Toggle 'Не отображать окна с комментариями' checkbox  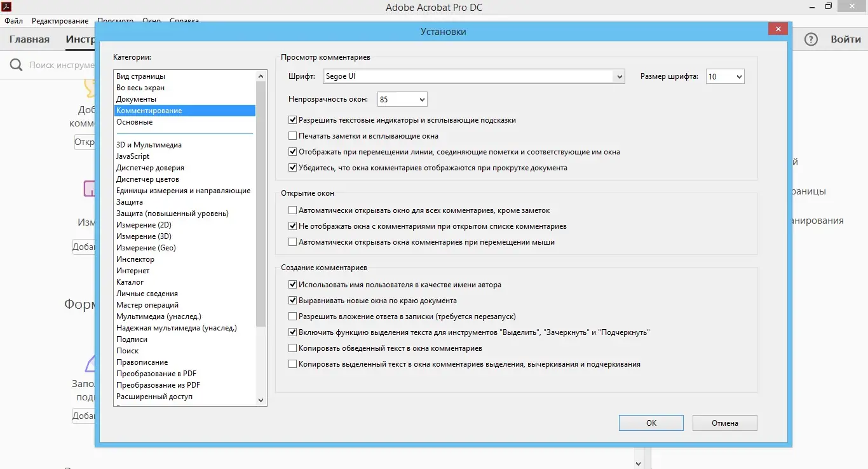tap(293, 226)
